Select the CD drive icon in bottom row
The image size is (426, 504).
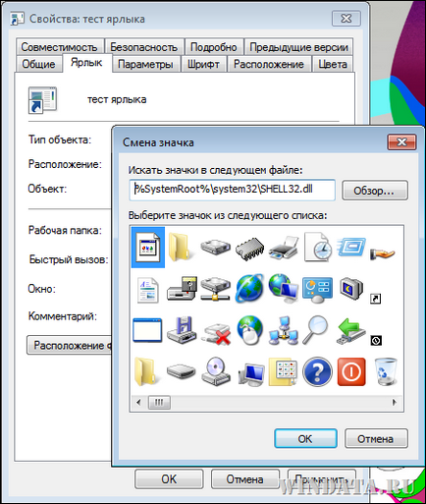click(215, 371)
